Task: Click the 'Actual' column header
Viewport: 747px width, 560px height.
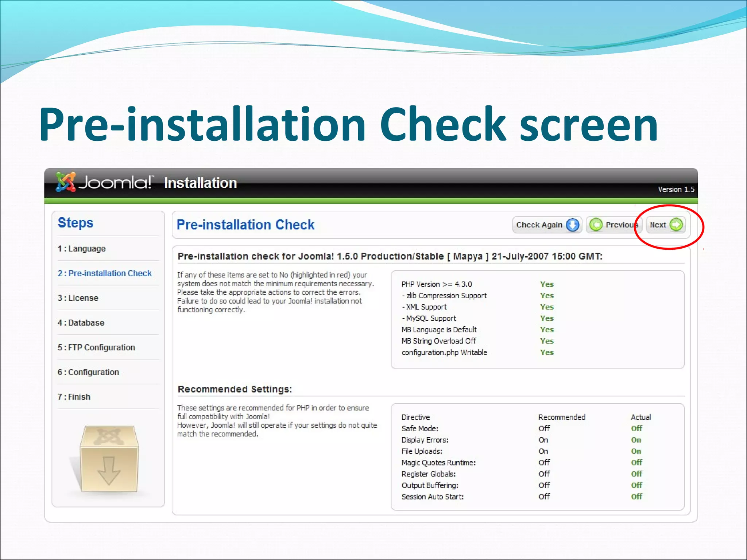Action: [x=641, y=417]
